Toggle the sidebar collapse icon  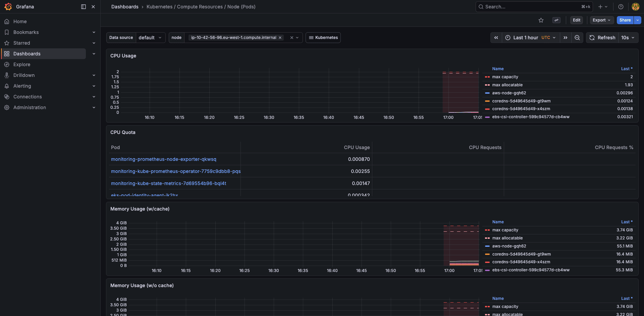pyautogui.click(x=83, y=6)
